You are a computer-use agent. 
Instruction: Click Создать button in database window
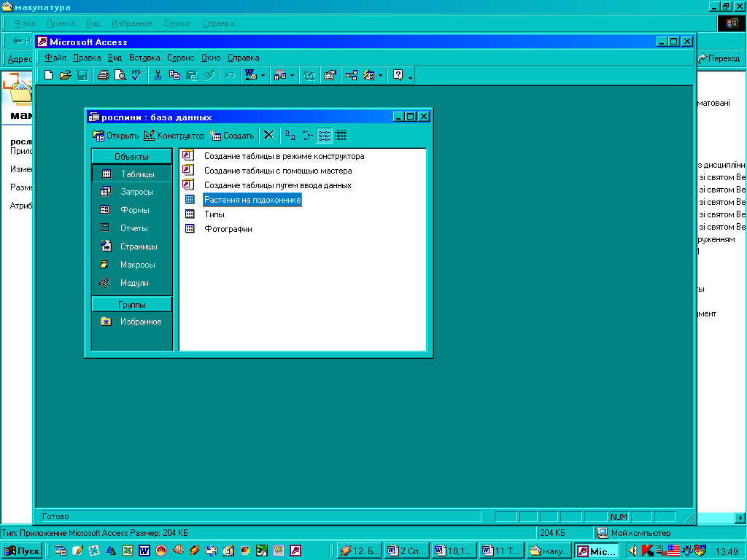pos(231,136)
